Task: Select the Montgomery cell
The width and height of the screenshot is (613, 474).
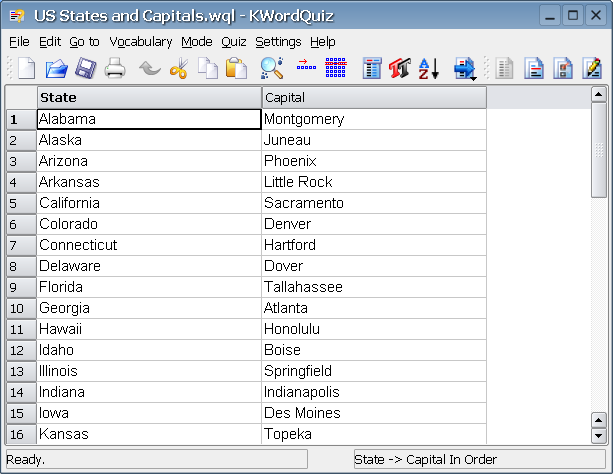Action: coord(374,119)
